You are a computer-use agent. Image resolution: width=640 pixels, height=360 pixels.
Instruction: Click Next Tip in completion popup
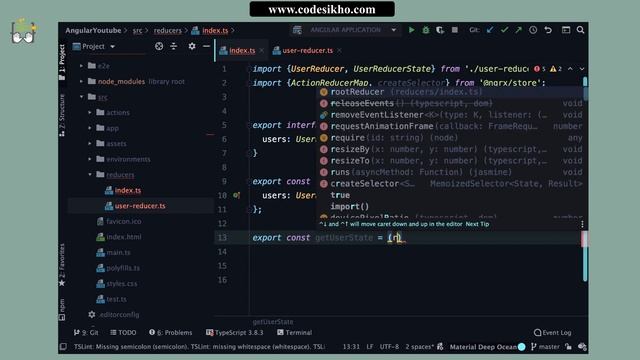click(x=477, y=224)
